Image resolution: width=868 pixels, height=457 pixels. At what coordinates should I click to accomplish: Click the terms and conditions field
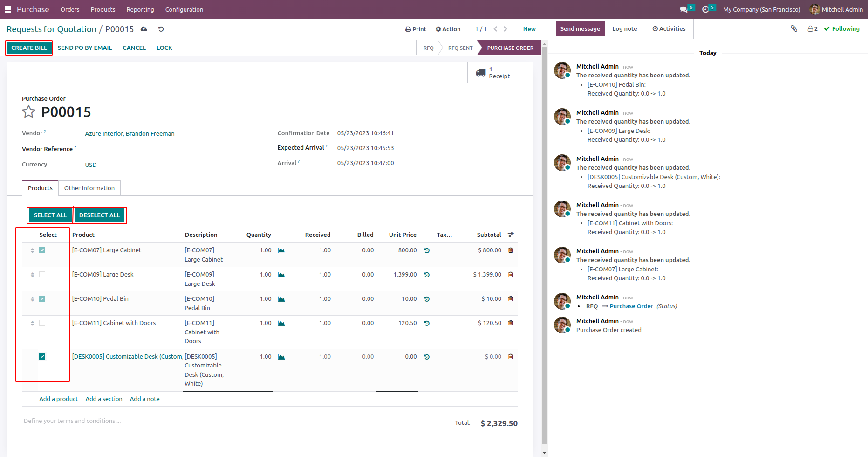coord(72,421)
